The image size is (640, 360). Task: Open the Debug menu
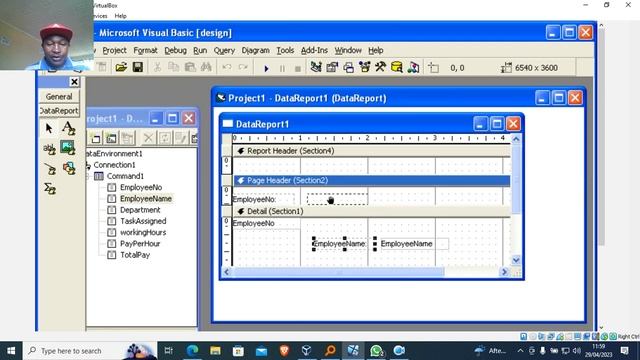coord(176,50)
